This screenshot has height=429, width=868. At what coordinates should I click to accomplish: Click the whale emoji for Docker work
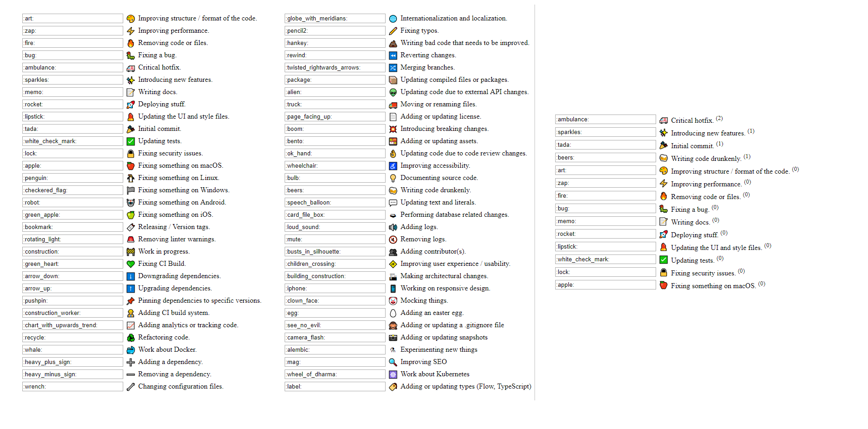point(130,350)
